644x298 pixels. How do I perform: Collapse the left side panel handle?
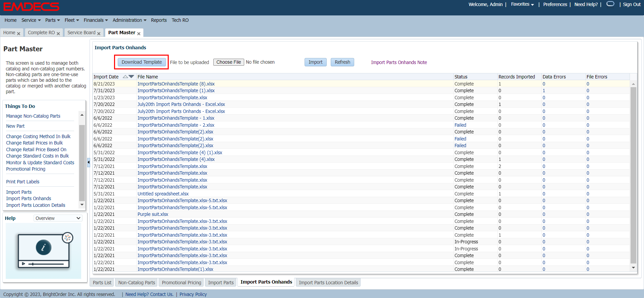[x=89, y=162]
